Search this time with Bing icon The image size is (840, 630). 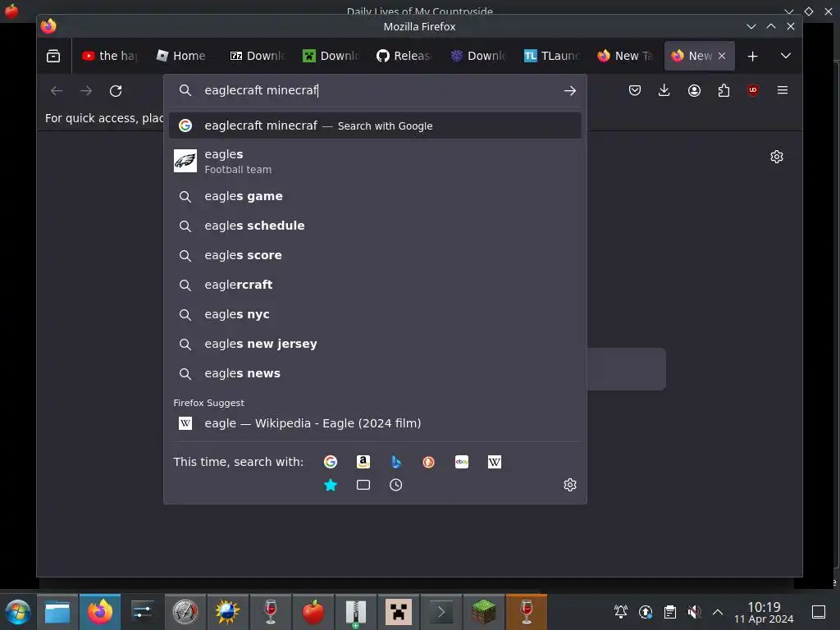[396, 462]
